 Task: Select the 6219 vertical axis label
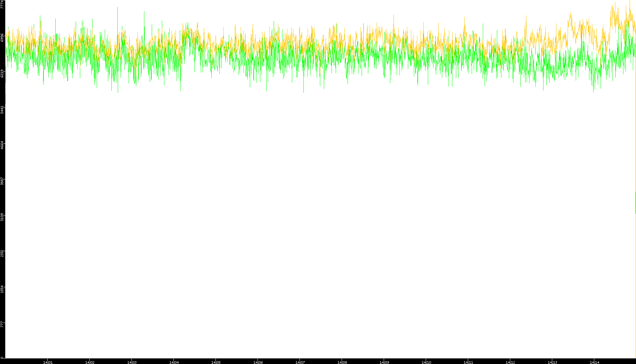[2, 74]
